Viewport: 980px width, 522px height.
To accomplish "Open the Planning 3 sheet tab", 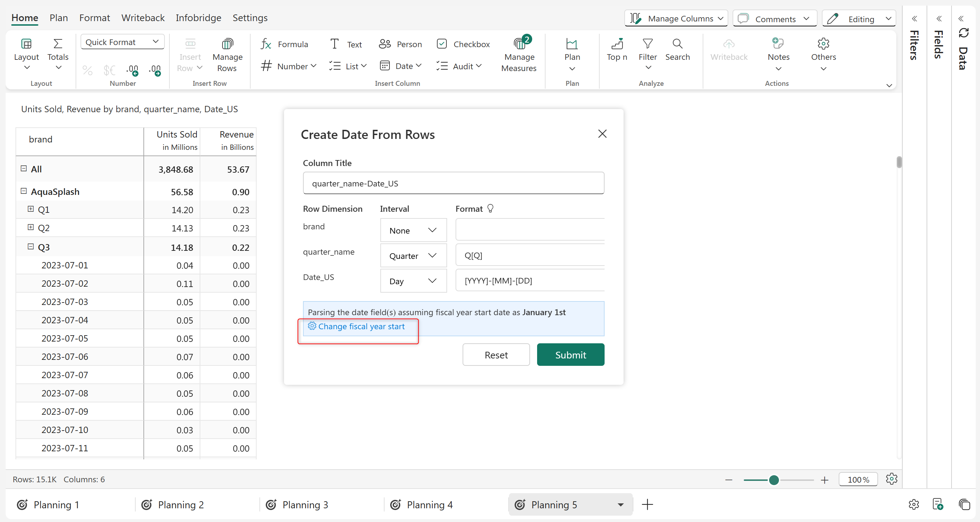I will pos(305,504).
